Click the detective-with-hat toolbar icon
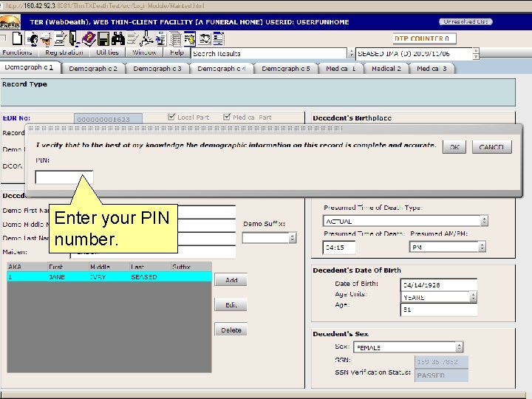The height and width of the screenshot is (399, 532). tap(46, 39)
